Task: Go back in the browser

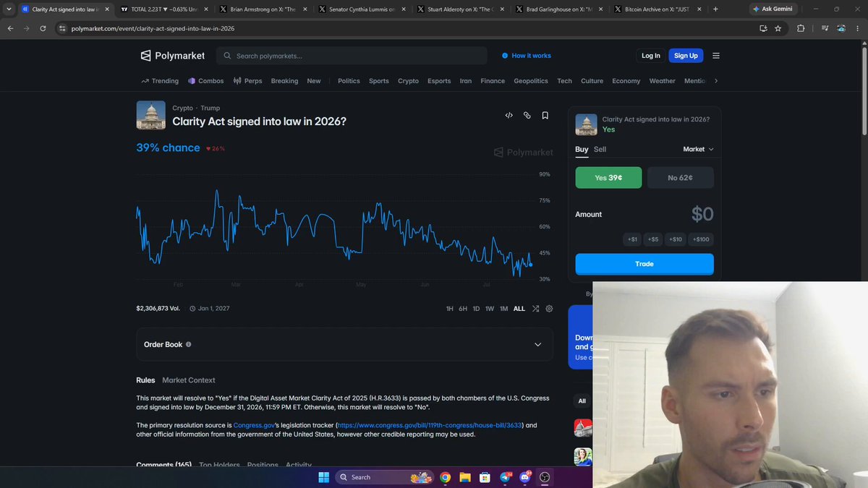Action: tap(11, 28)
